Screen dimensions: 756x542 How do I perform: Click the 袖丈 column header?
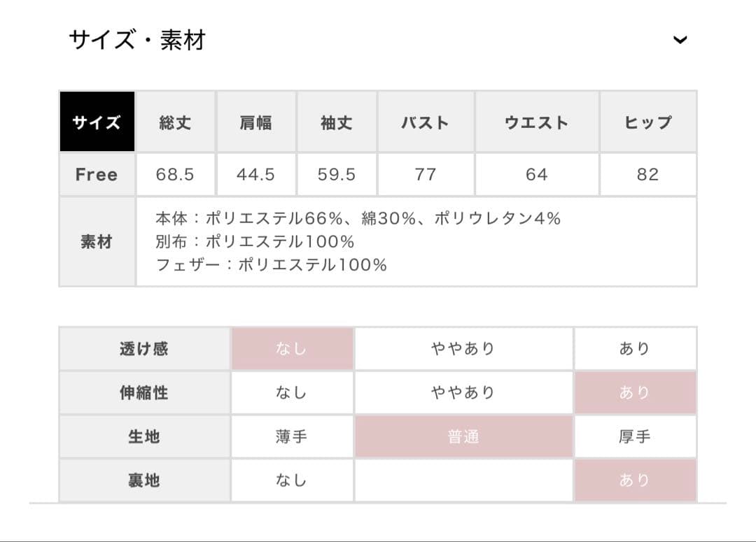tap(337, 122)
